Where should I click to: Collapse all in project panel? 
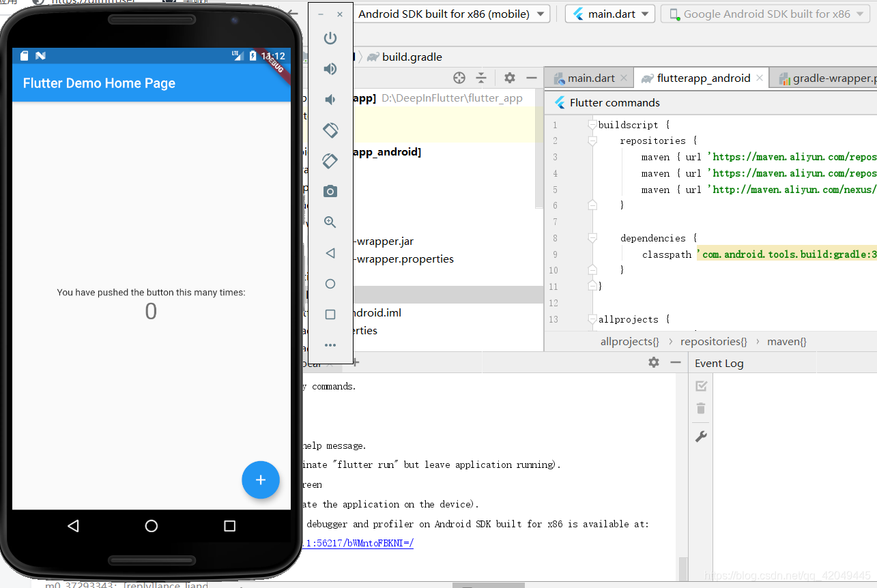tap(481, 78)
